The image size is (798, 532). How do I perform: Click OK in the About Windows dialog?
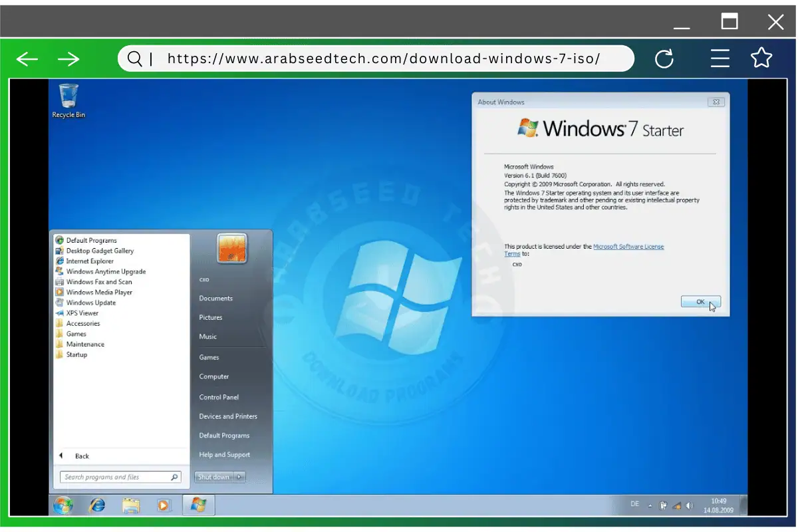pos(700,301)
